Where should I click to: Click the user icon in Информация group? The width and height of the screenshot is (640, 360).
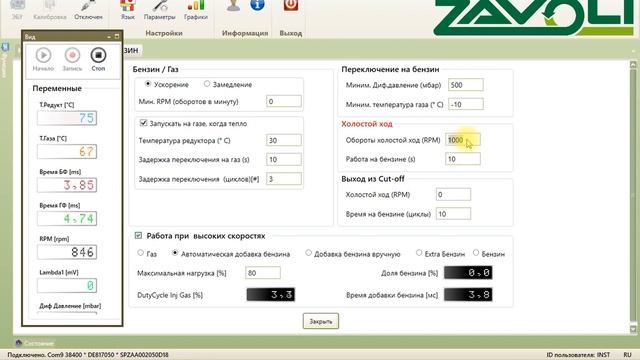233,5
